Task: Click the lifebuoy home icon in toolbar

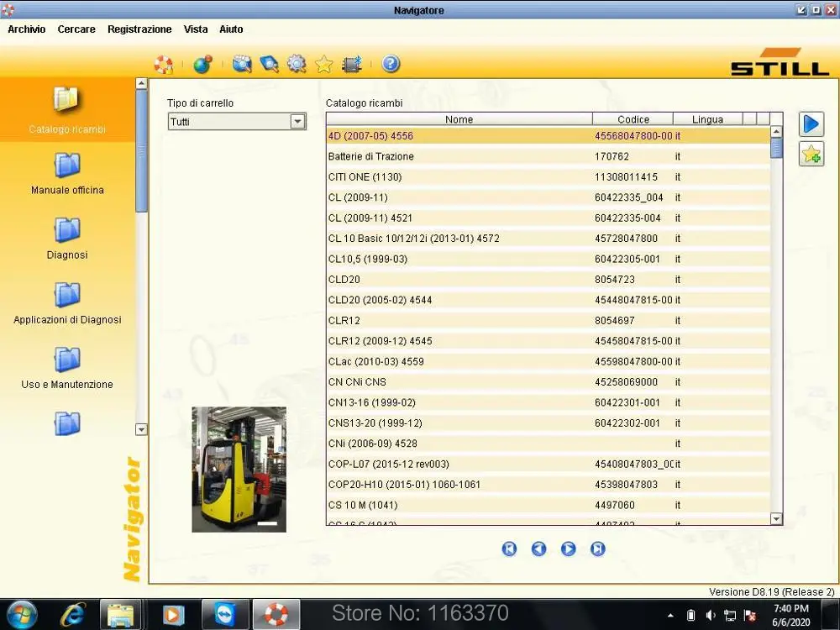Action: point(164,65)
